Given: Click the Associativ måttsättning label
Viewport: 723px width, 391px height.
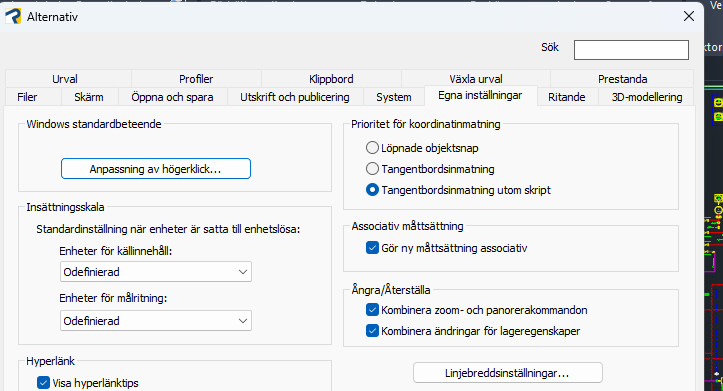Looking at the screenshot, I should (407, 226).
